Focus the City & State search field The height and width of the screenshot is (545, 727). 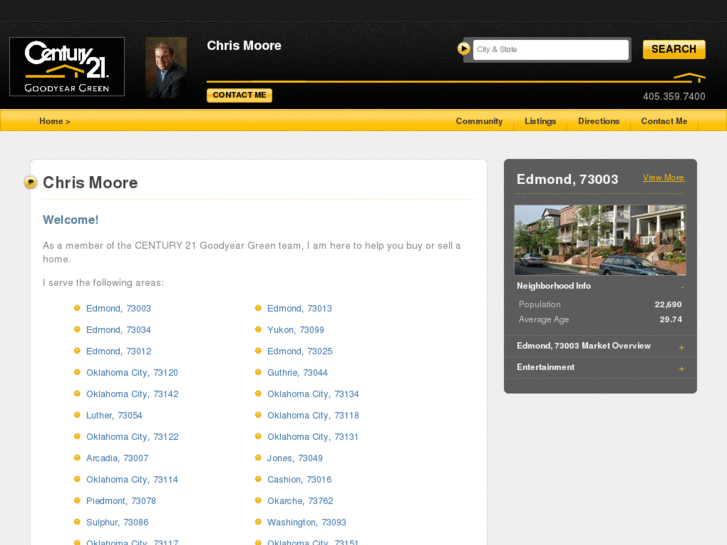[x=551, y=50]
